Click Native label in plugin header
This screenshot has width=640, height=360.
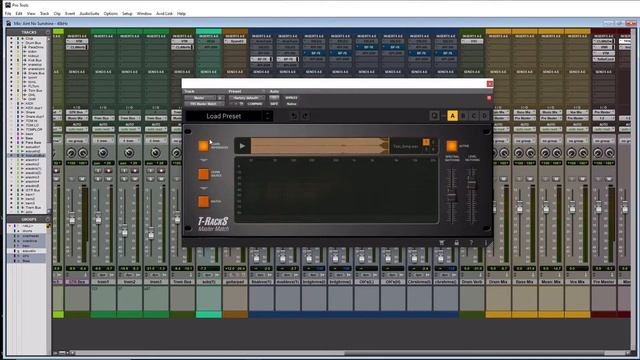pyautogui.click(x=291, y=104)
